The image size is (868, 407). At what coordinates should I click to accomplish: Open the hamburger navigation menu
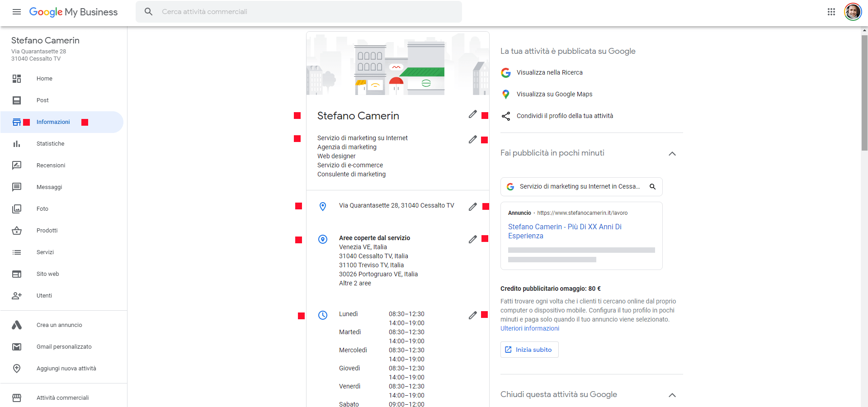coord(16,12)
